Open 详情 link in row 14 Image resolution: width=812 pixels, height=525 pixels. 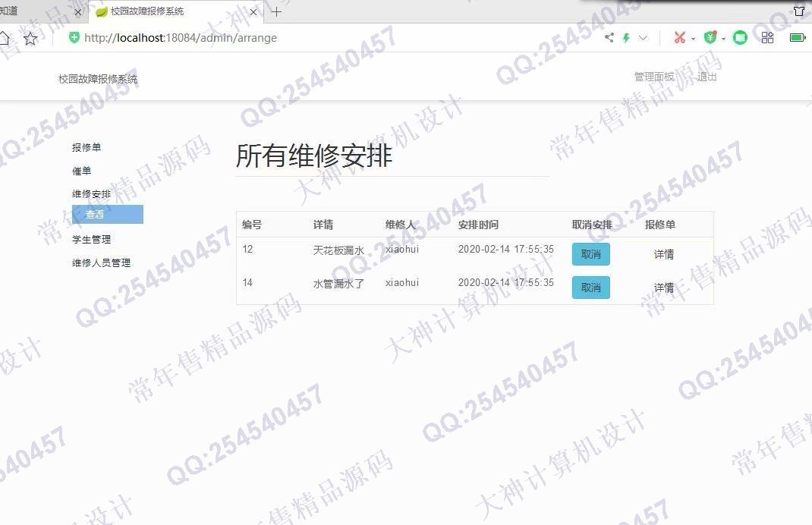point(664,288)
